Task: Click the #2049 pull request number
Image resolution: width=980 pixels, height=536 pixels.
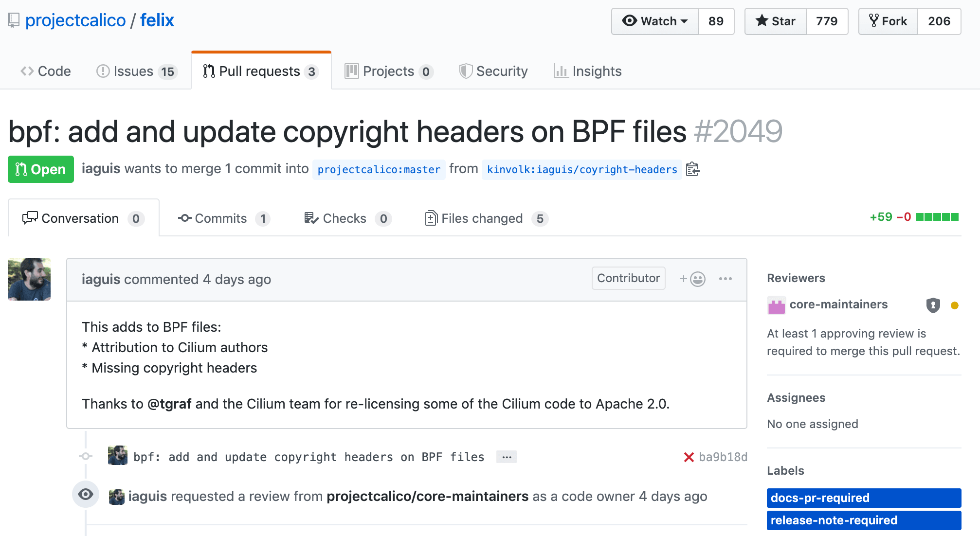Action: pos(738,131)
